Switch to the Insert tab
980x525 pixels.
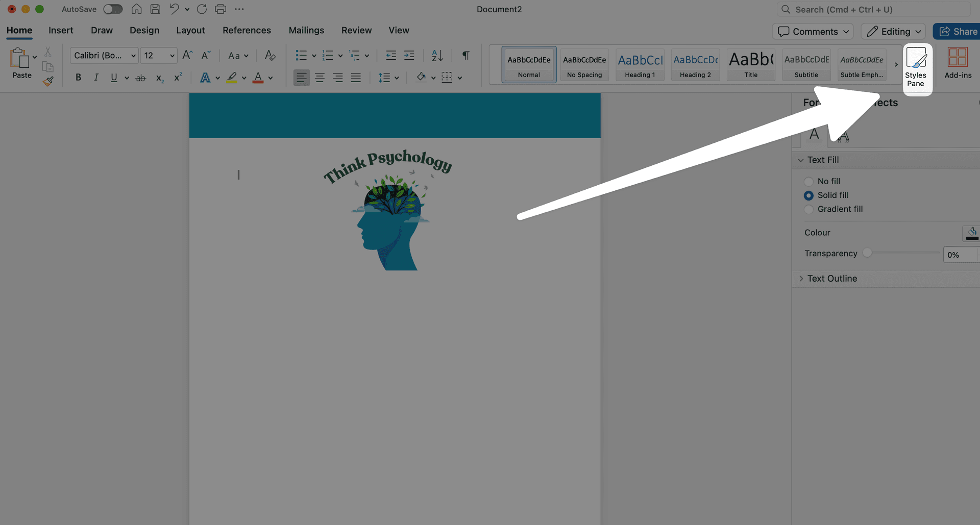click(x=61, y=31)
